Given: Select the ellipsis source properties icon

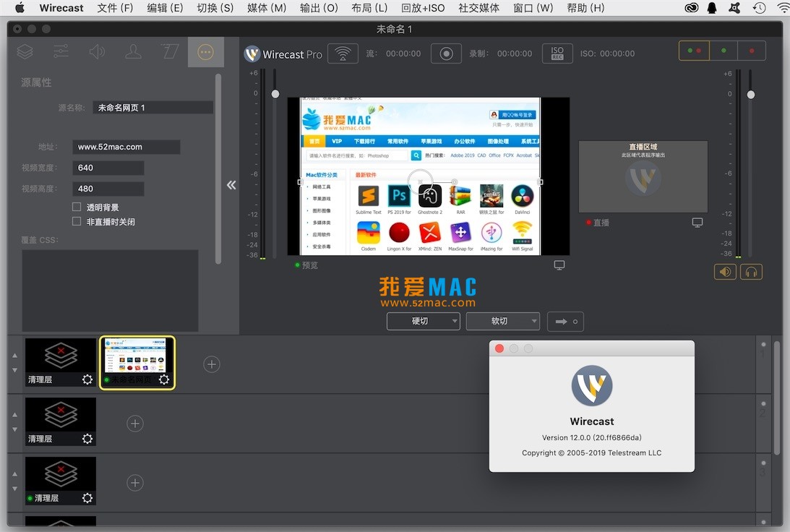Looking at the screenshot, I should click(205, 51).
